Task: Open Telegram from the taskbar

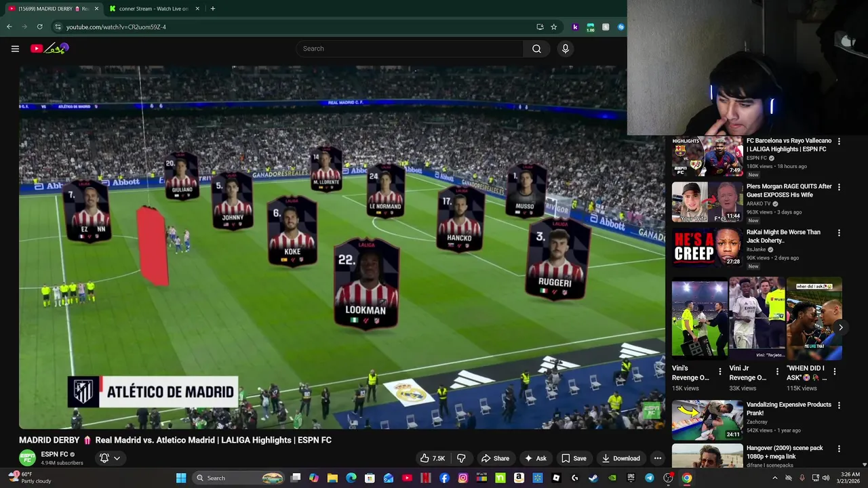Action: tap(650, 478)
